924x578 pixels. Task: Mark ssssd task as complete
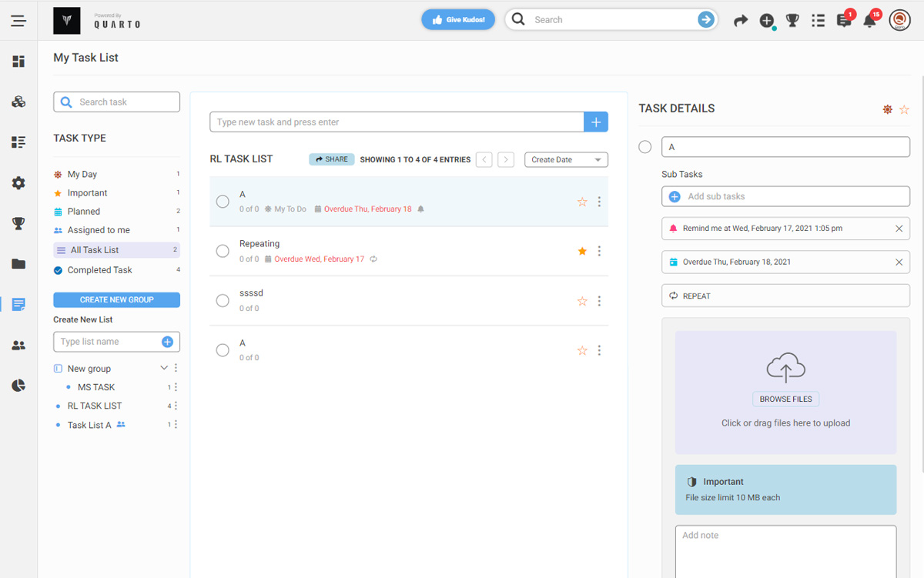click(223, 301)
